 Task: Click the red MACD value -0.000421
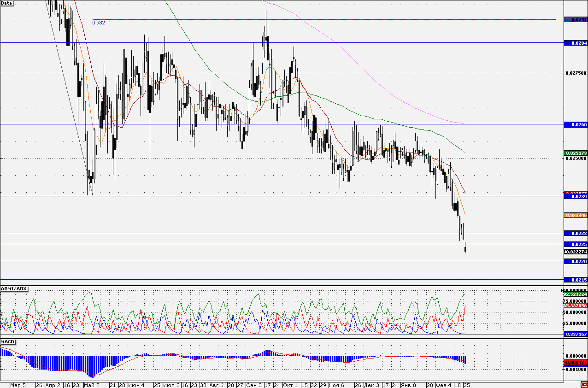[576, 363]
